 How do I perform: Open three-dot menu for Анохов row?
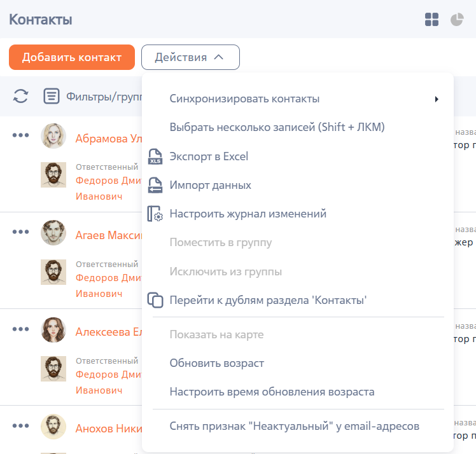tap(20, 425)
